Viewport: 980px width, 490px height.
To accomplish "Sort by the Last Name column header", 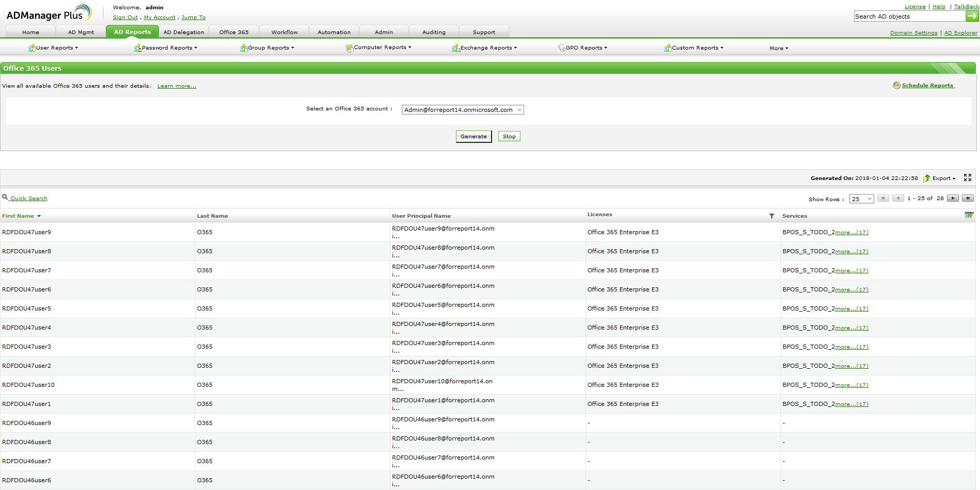I will 213,216.
